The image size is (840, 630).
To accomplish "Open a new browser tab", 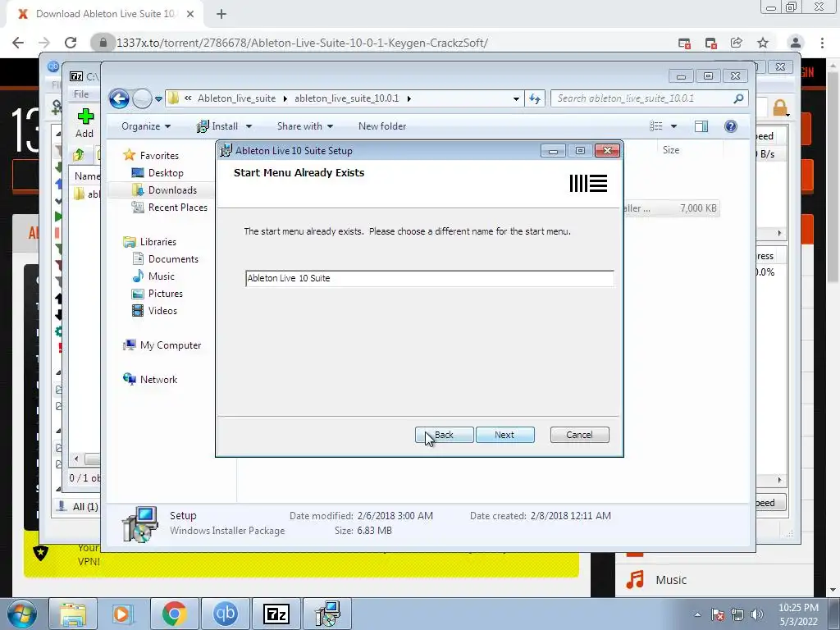I will tap(221, 14).
